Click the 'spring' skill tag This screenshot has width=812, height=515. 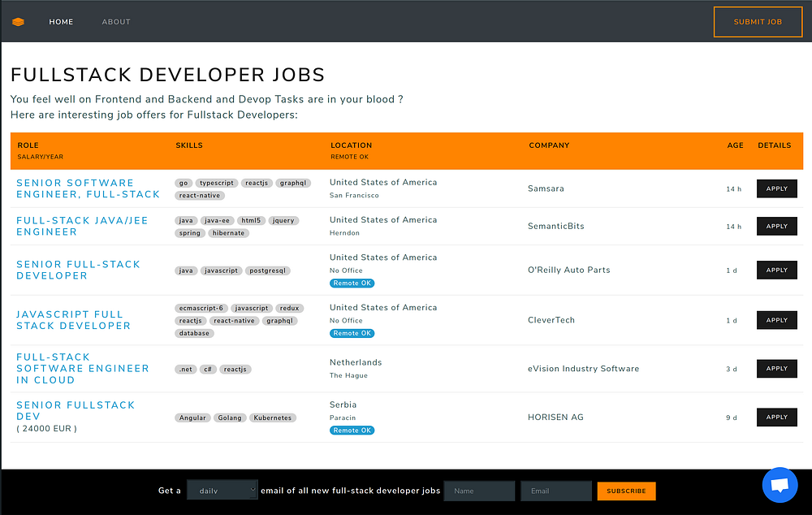[x=189, y=233]
